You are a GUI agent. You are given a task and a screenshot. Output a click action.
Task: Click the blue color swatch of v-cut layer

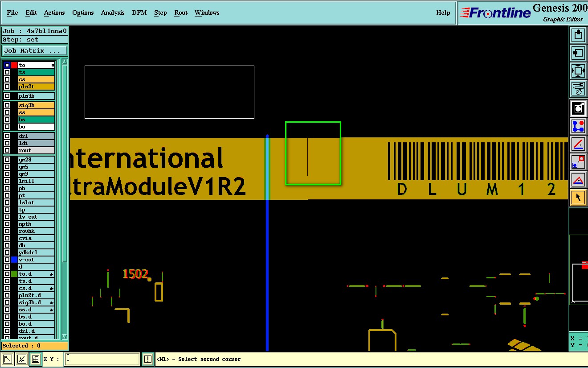click(x=14, y=260)
